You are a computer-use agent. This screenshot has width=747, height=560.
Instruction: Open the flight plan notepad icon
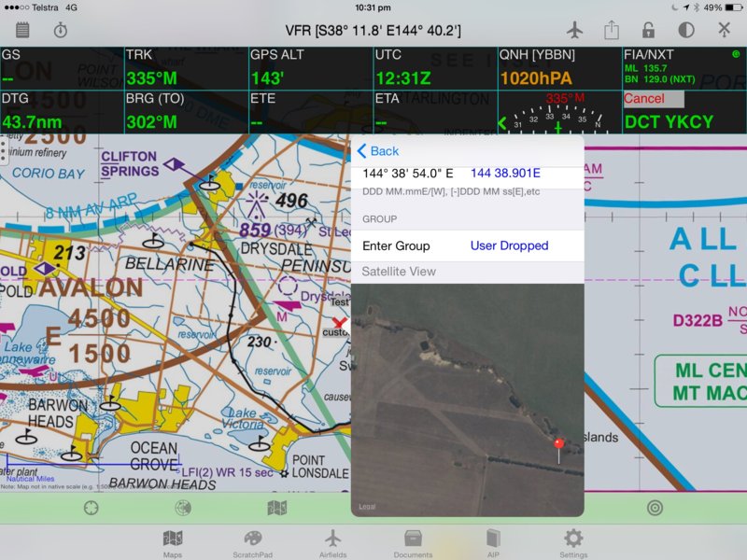point(22,31)
